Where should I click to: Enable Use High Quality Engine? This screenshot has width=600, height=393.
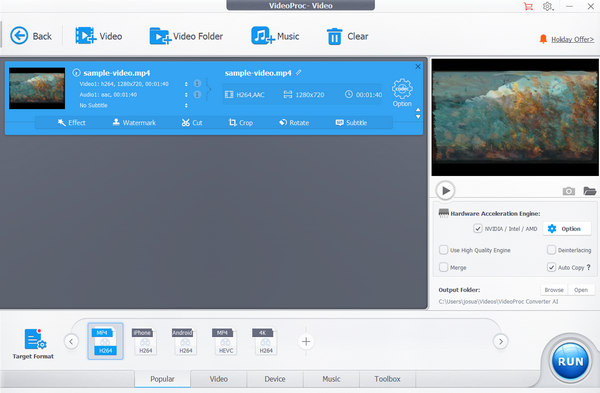pyautogui.click(x=443, y=250)
